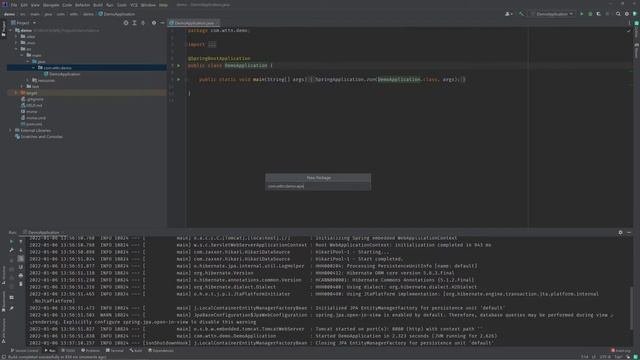
Task: Click print icon in Run console toolbar
Action: (21, 276)
